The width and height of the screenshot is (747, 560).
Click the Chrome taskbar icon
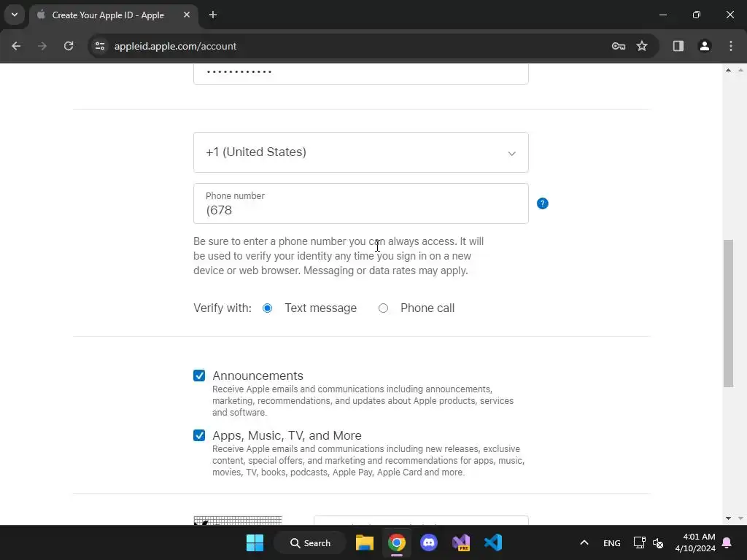[x=396, y=542]
